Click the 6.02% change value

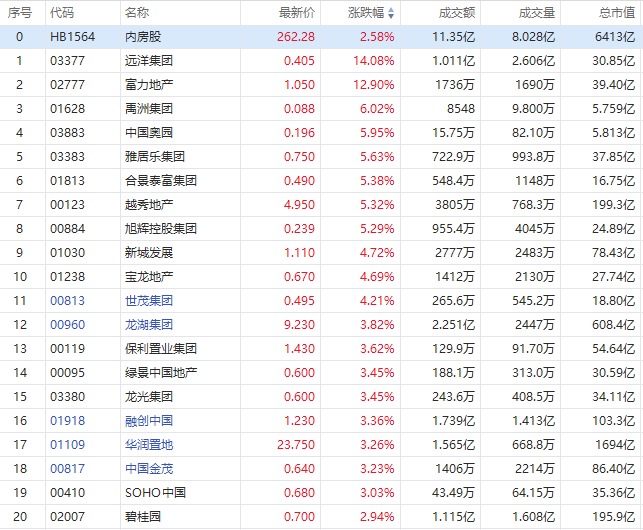[377, 109]
